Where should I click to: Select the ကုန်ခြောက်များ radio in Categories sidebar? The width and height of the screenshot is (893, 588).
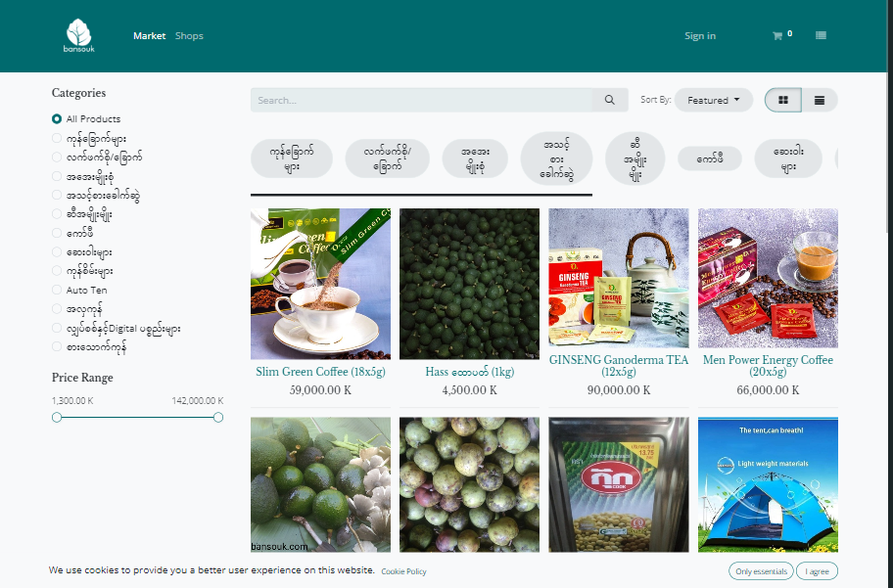[57, 138]
